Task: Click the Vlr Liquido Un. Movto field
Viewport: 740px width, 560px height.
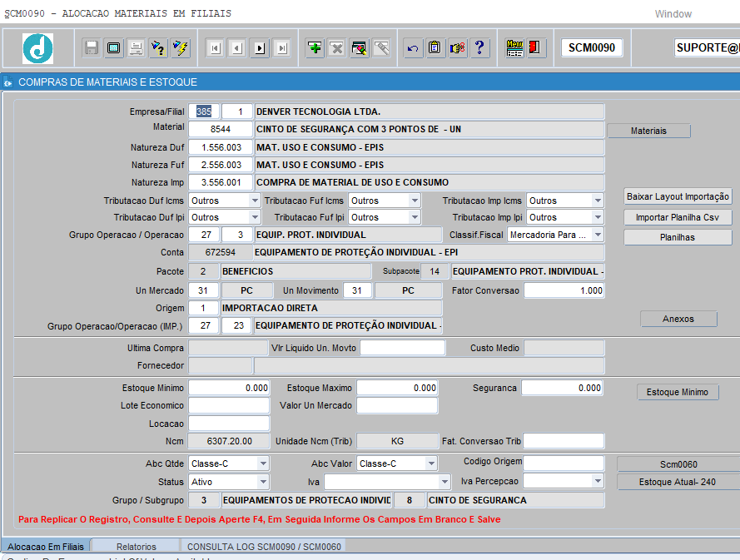Action: pos(402,348)
